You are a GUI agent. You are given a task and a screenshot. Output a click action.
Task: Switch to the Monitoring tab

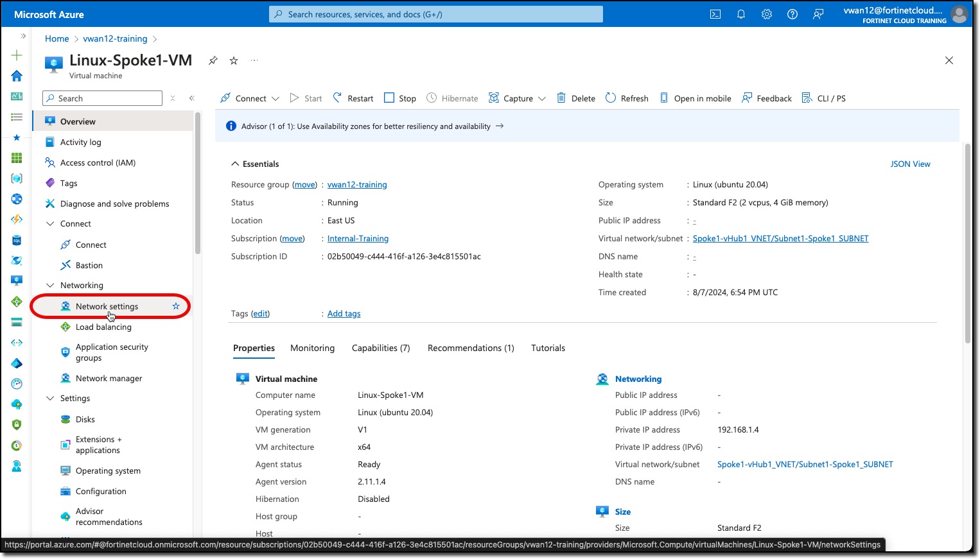coord(312,348)
